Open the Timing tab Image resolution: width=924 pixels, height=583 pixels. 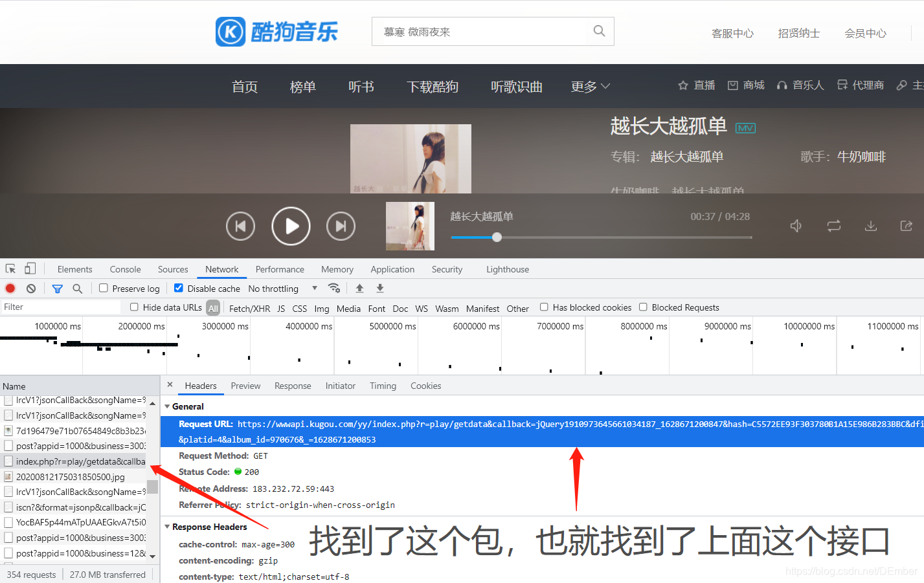point(383,386)
